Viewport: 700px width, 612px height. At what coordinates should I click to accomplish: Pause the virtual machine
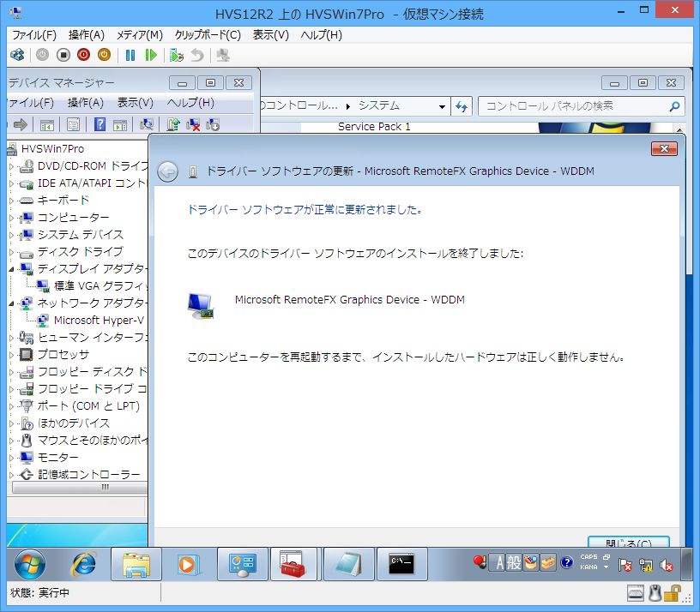(130, 55)
